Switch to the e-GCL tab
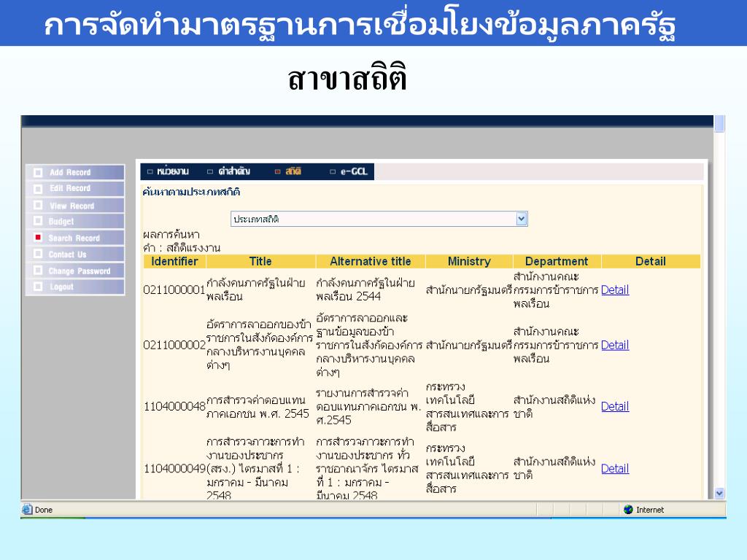This screenshot has height=560, width=747. pos(349,171)
